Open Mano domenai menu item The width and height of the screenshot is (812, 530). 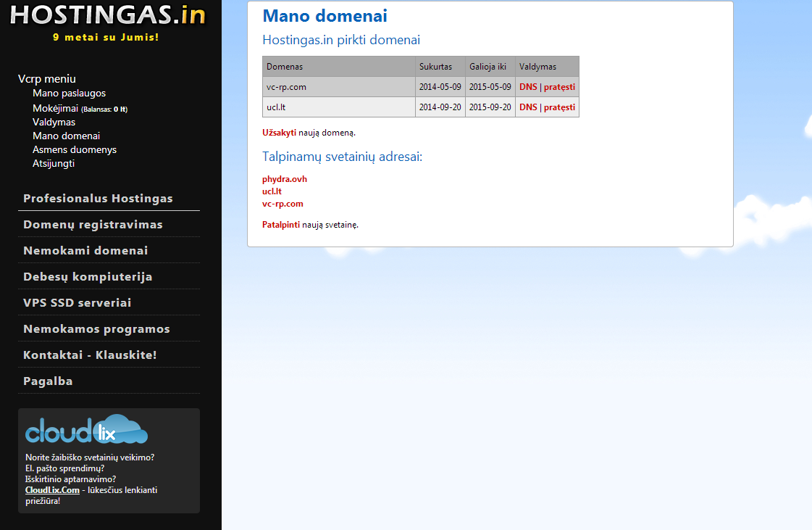click(67, 136)
